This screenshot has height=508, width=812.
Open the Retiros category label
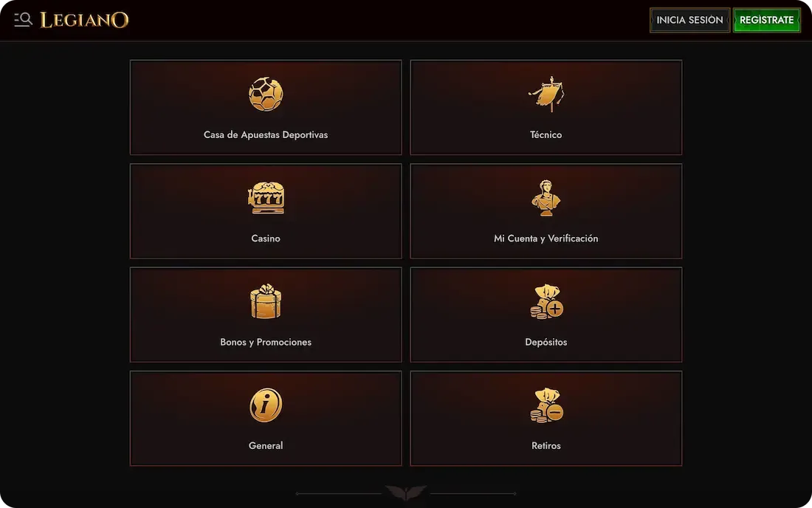(546, 445)
